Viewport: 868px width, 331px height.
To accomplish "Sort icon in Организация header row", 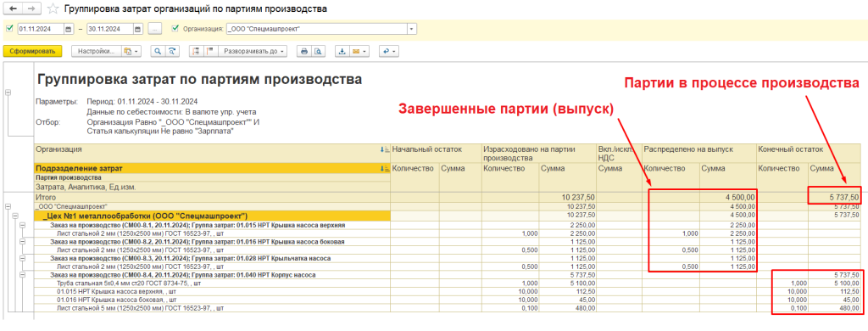I will 384,149.
